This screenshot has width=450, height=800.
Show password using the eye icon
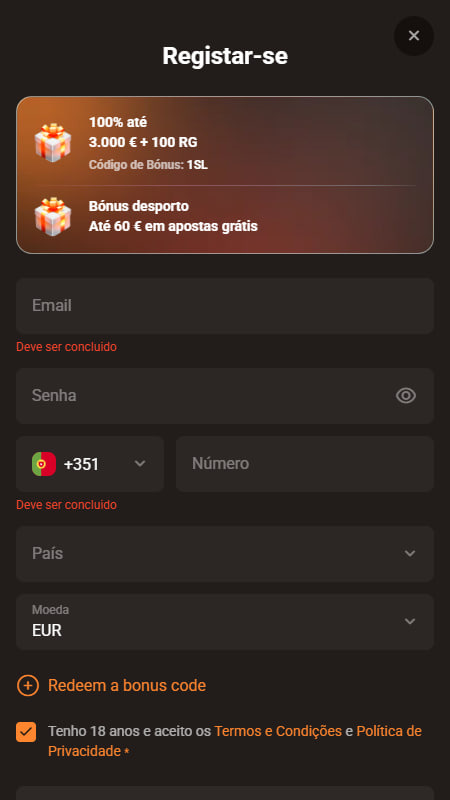click(x=406, y=395)
